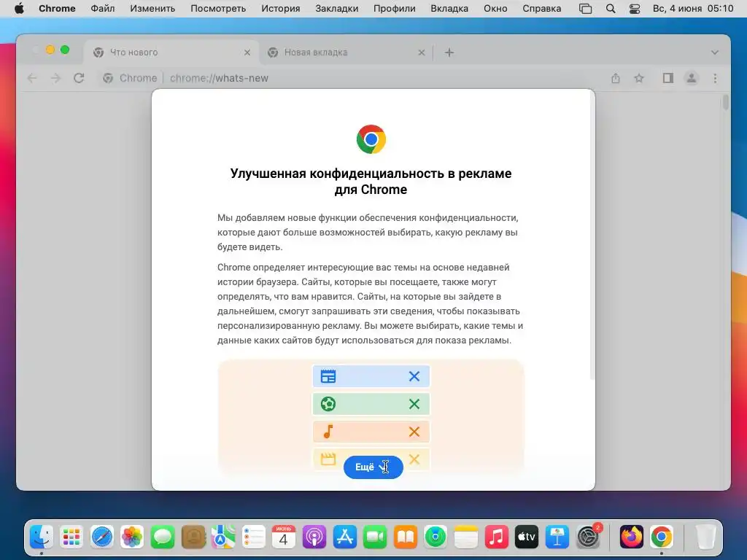Viewport: 747px width, 560px height.
Task: Click the Ещё button
Action: (x=373, y=467)
